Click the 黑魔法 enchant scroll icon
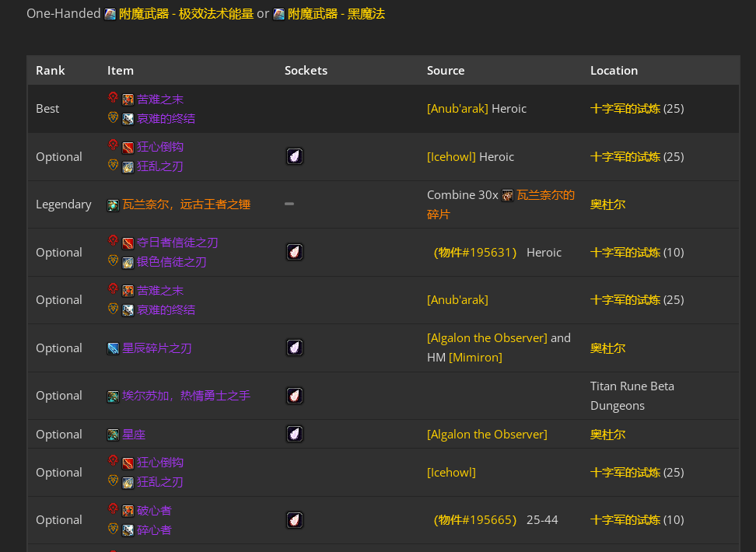 pos(278,15)
